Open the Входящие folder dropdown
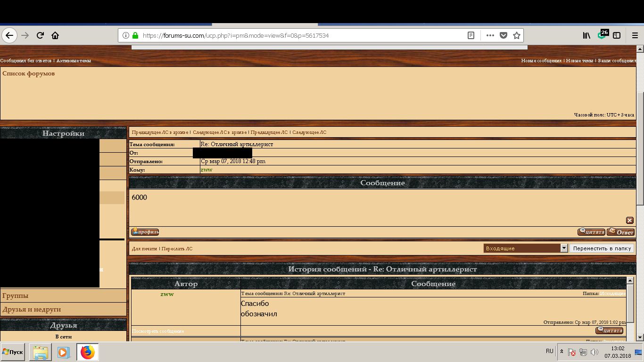The height and width of the screenshot is (362, 644). [564, 248]
